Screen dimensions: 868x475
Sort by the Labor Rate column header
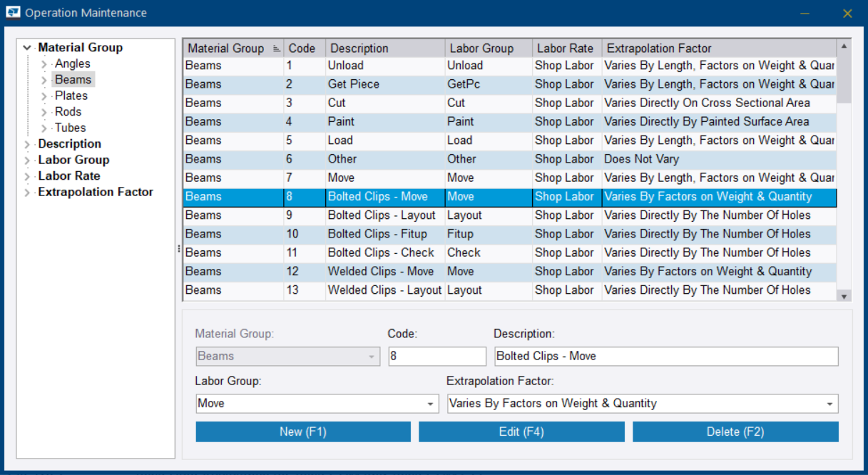(565, 48)
